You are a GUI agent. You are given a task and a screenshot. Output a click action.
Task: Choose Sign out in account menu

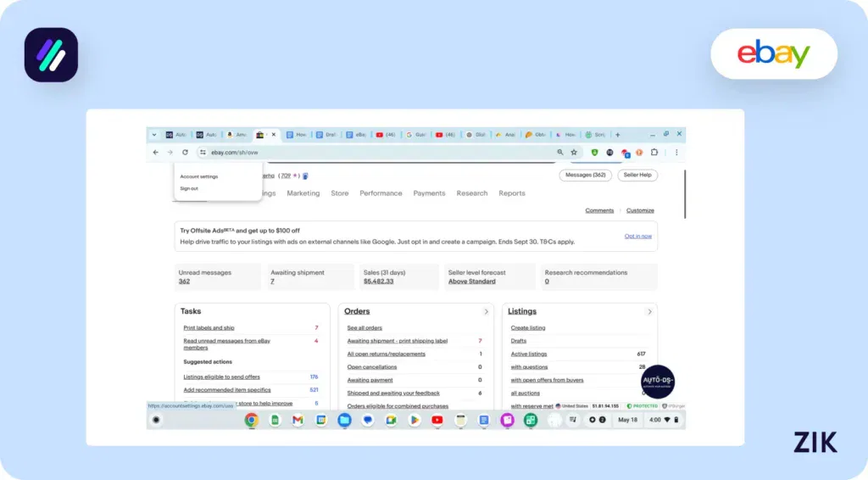[x=189, y=188]
